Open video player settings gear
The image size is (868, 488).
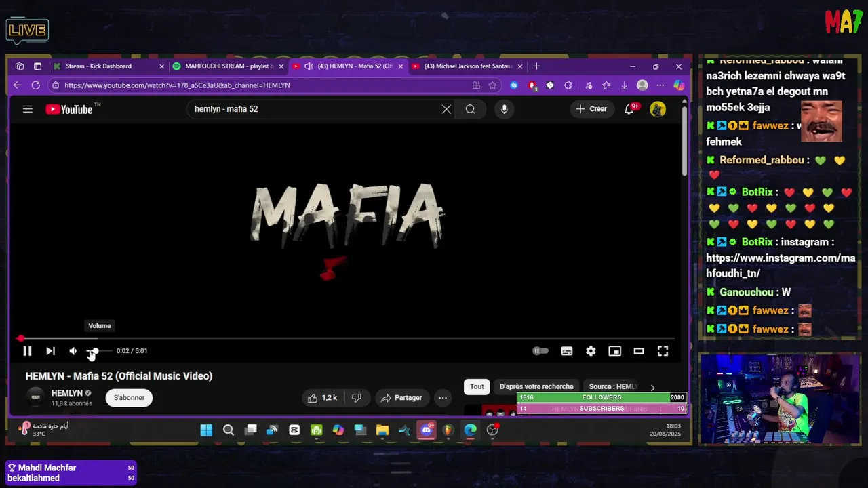[591, 351]
